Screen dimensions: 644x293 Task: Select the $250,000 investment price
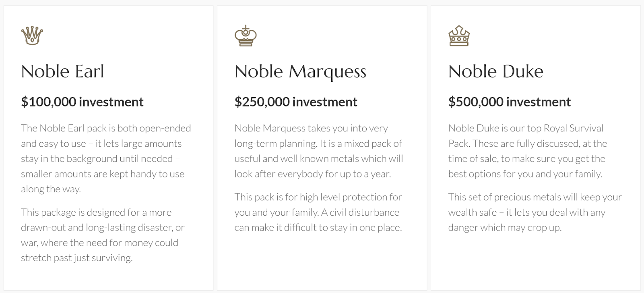(x=296, y=102)
